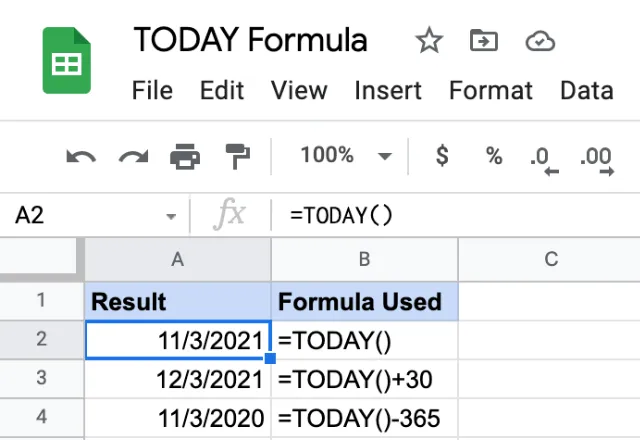Image resolution: width=640 pixels, height=440 pixels.
Task: Click the formula bar containing =TODAY()
Action: point(455,215)
